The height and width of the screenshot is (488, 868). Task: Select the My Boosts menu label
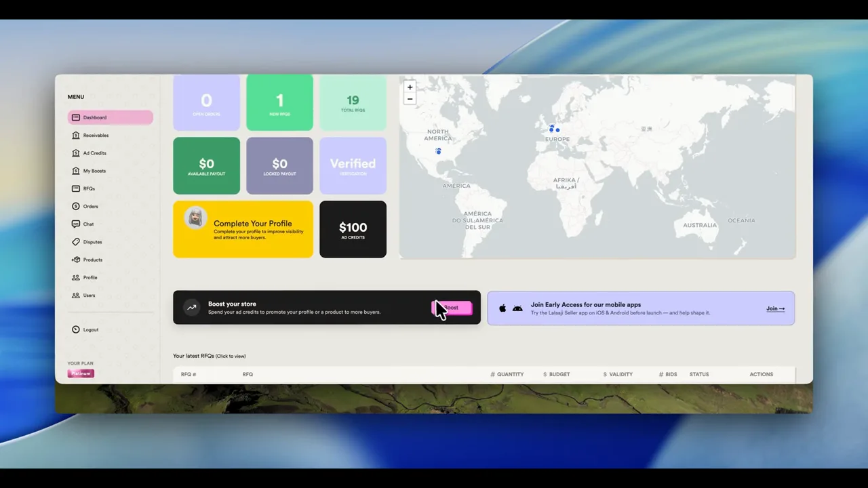[x=94, y=171]
